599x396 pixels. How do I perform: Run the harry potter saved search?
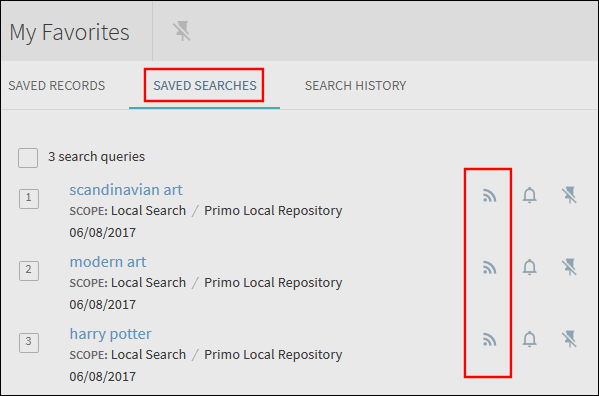(x=110, y=334)
